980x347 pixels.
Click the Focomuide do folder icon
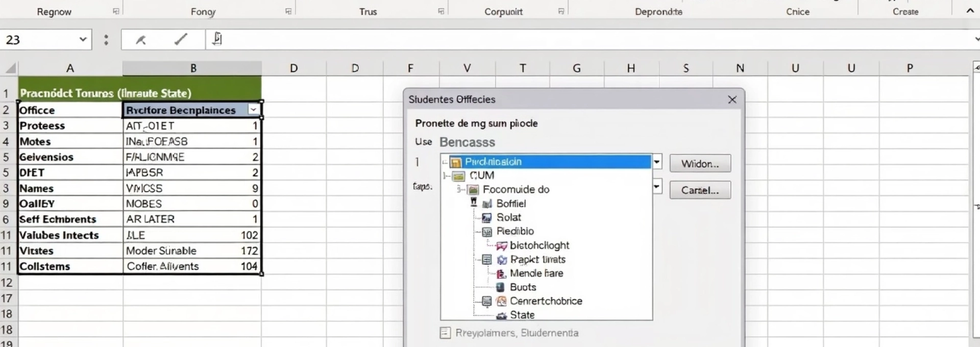click(x=474, y=190)
